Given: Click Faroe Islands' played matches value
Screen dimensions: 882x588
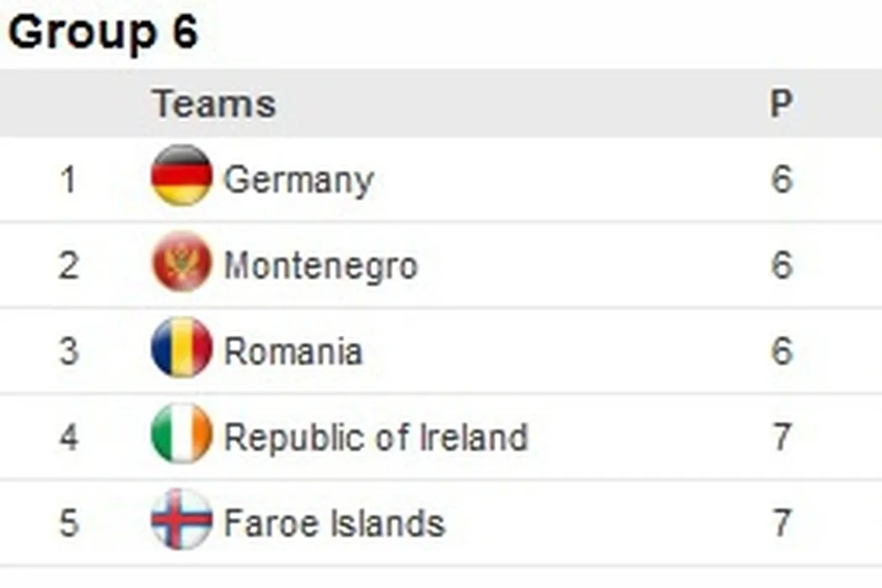Looking at the screenshot, I should coord(781,522).
